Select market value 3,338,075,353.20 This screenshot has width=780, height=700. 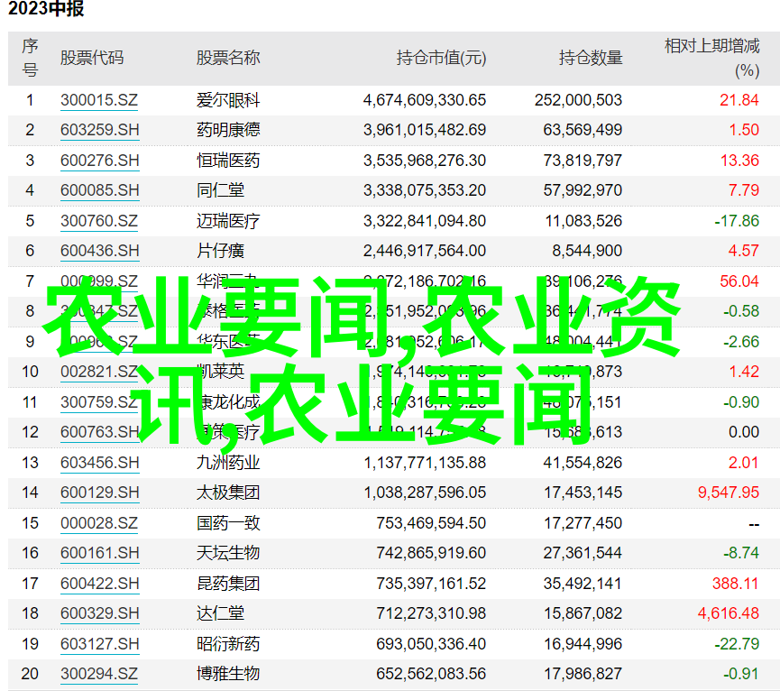pos(425,190)
